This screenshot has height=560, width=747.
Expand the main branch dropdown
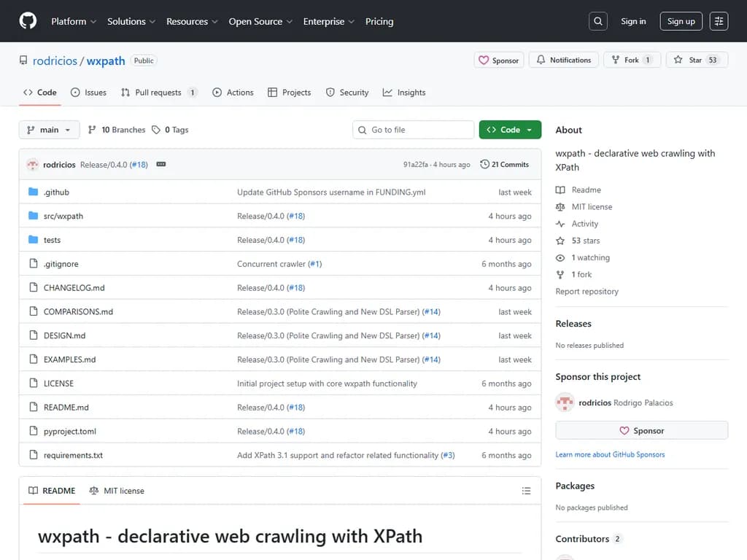click(x=49, y=130)
